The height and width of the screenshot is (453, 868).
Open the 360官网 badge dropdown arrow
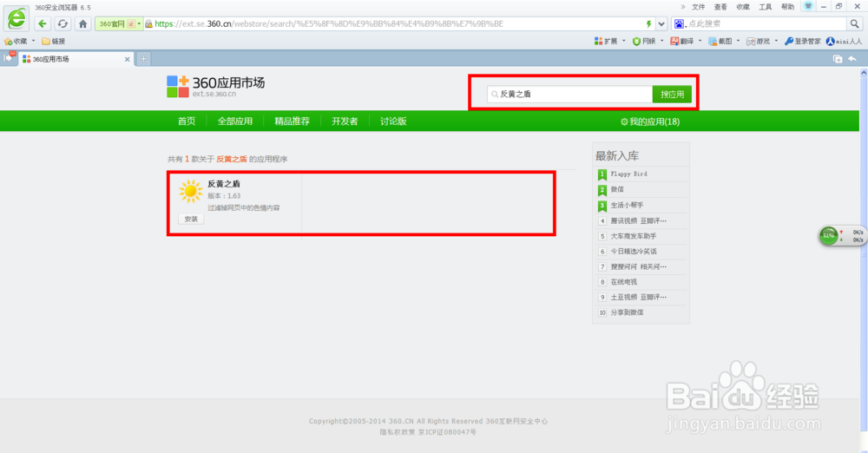coord(139,23)
